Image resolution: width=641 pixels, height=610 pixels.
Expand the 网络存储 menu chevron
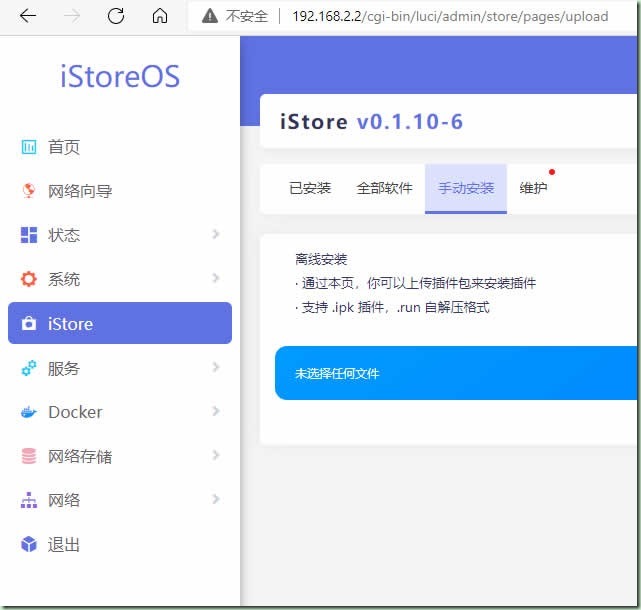click(x=216, y=455)
